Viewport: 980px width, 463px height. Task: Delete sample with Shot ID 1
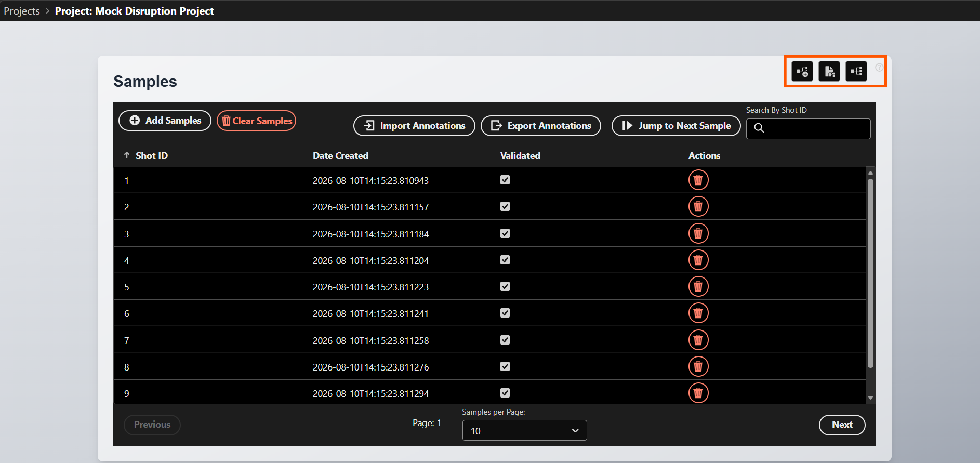click(x=698, y=180)
